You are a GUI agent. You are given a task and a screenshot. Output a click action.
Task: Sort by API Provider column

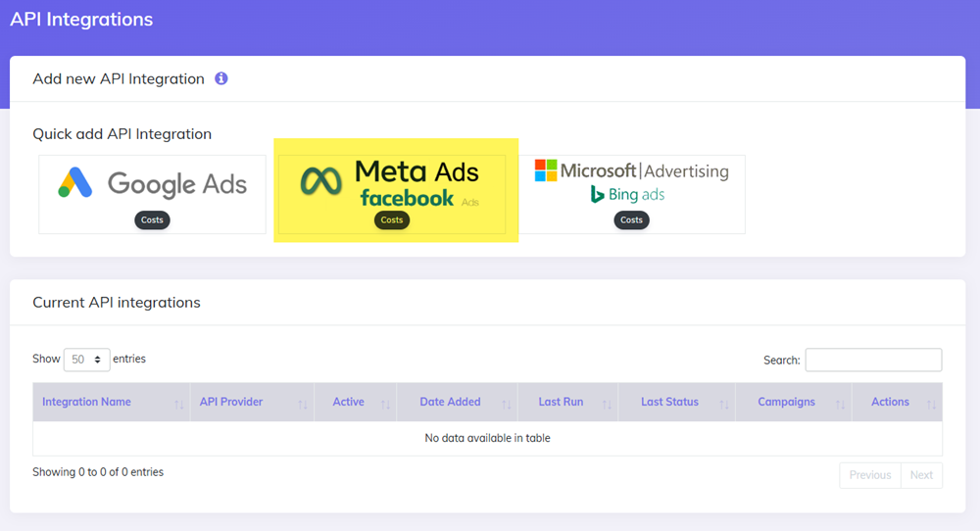click(252, 402)
